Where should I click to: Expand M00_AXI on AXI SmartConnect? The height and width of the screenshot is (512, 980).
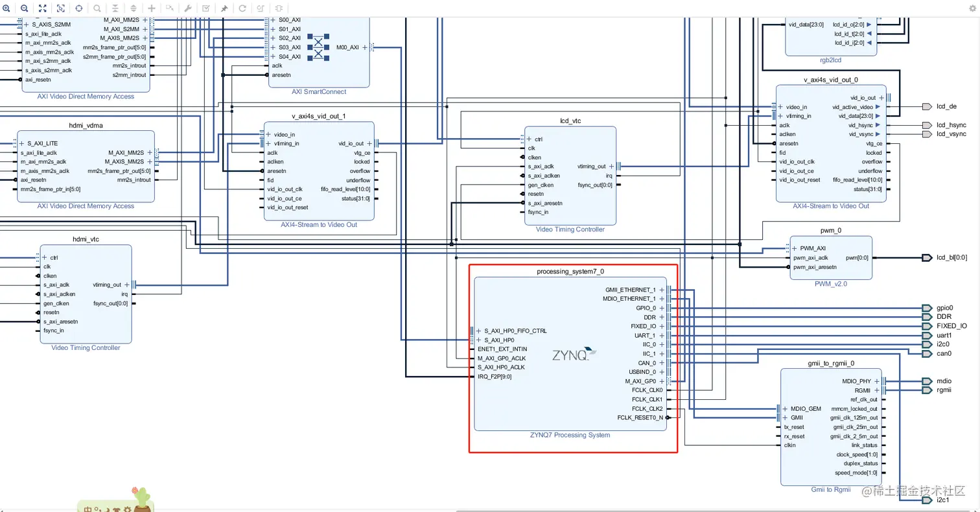tap(365, 47)
